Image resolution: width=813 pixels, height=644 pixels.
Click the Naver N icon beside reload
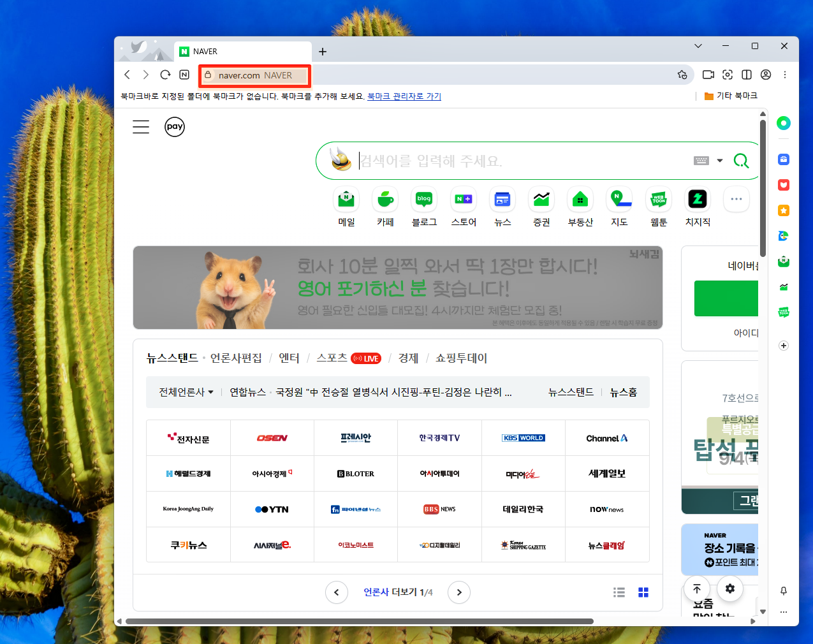184,75
